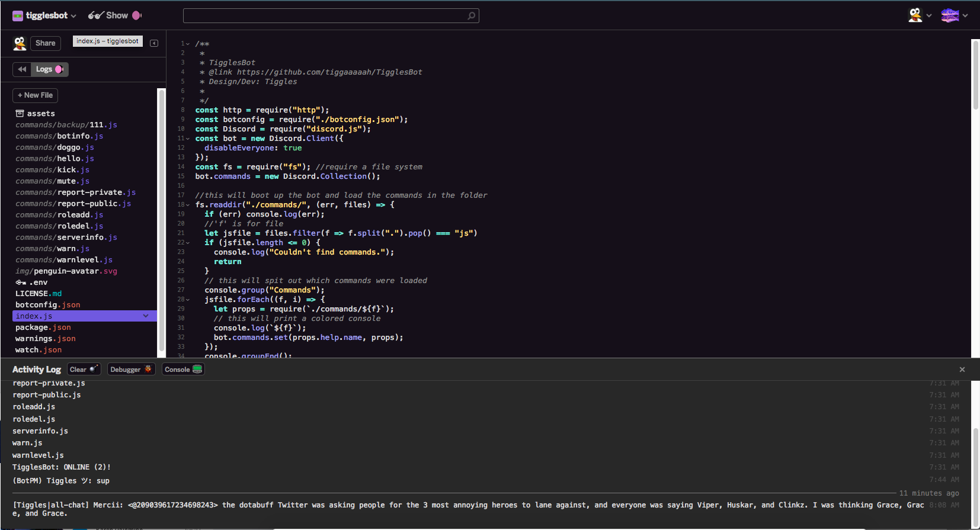
Task: Open commands/roleadd.js file
Action: coord(59,215)
